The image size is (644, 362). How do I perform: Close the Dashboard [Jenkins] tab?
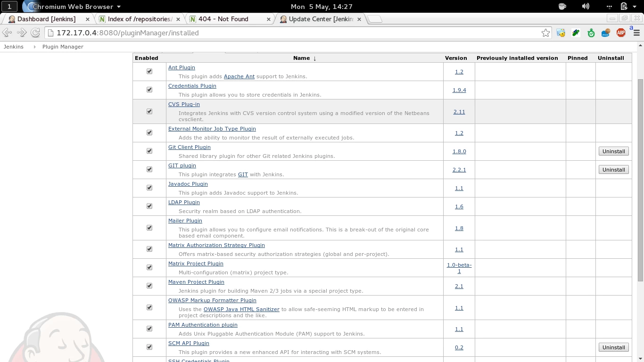pyautogui.click(x=88, y=19)
